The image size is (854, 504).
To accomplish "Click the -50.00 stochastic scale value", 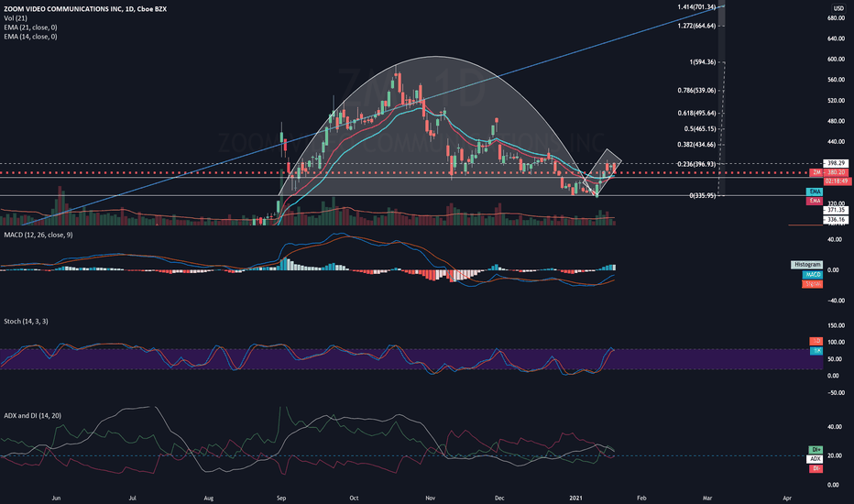I will point(836,393).
